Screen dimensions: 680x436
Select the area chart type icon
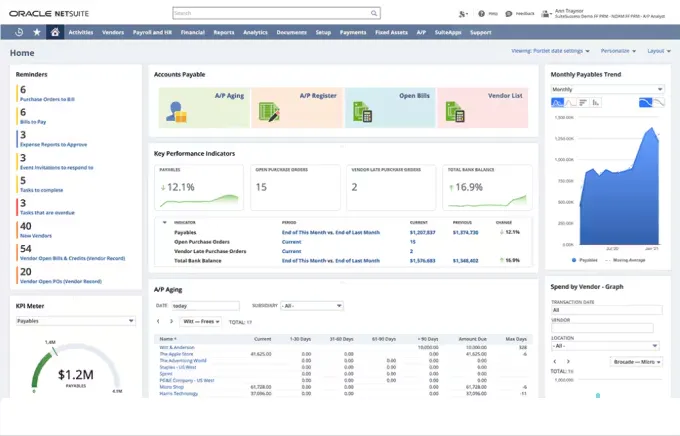(x=558, y=102)
